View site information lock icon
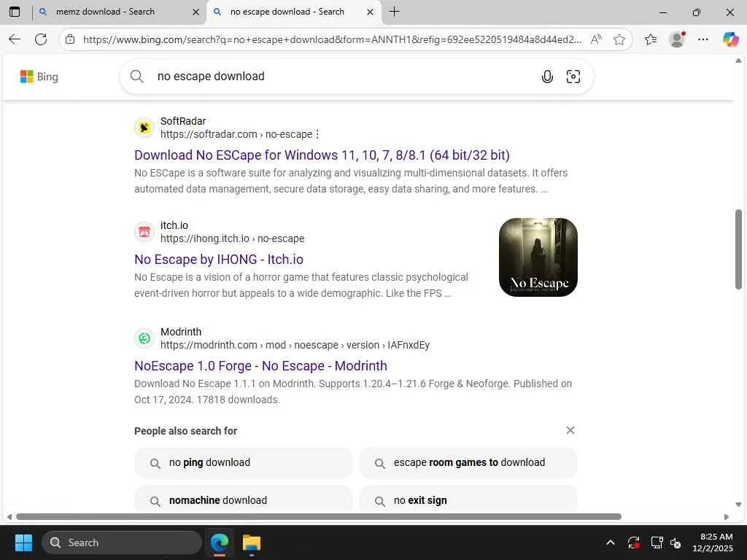This screenshot has height=560, width=747. tap(70, 39)
